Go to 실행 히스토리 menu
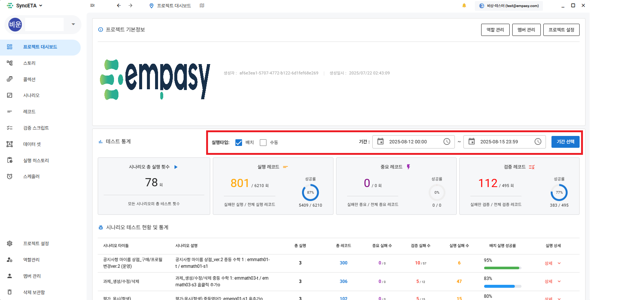The height and width of the screenshot is (300, 644). (x=36, y=160)
